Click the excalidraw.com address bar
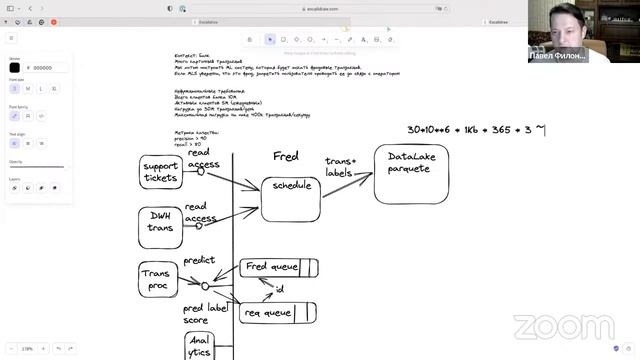The image size is (640, 360). 320,9
